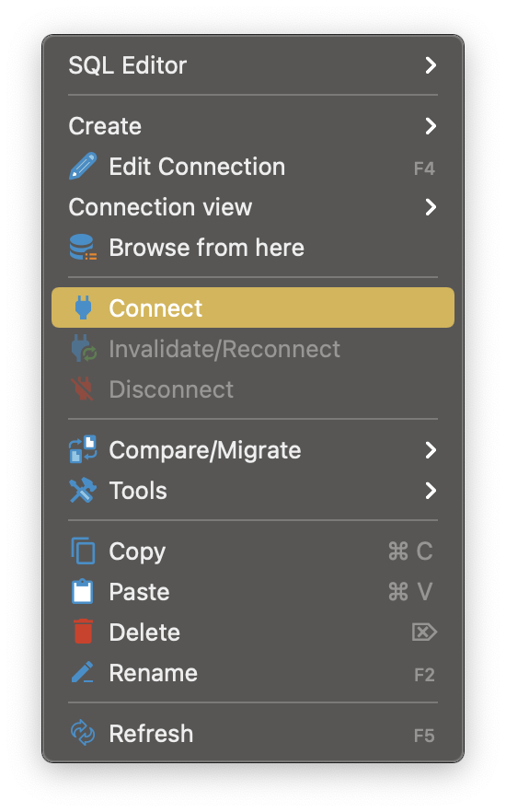Select Rename from the context menu
The image size is (506, 812).
253,672
